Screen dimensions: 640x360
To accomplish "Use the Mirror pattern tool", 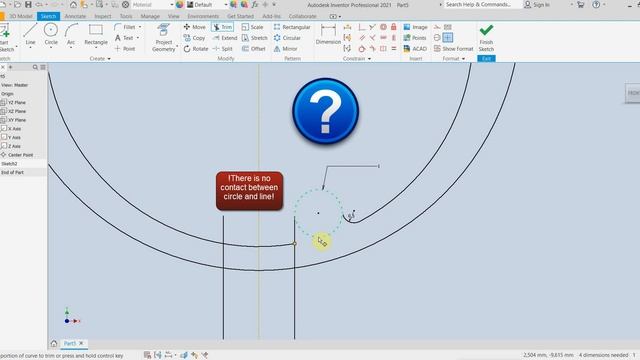I will pos(285,49).
